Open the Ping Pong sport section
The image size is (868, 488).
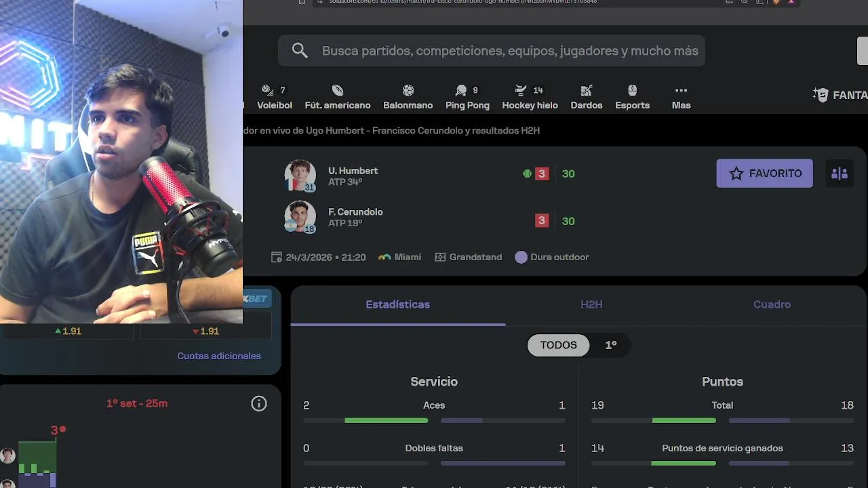point(467,98)
